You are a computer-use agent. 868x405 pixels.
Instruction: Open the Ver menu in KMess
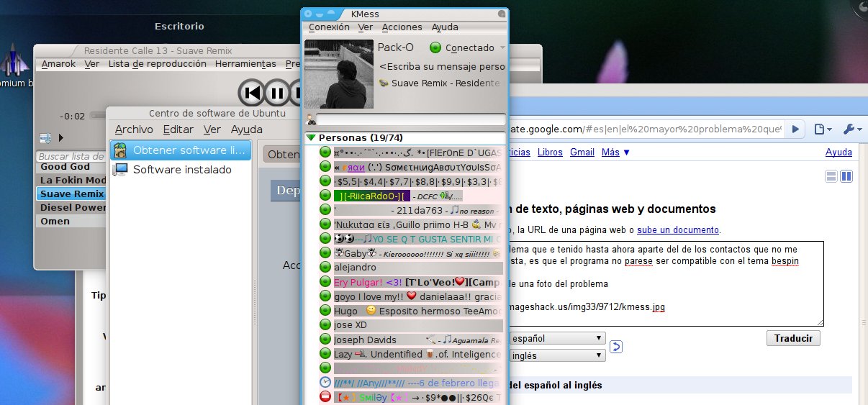(366, 27)
